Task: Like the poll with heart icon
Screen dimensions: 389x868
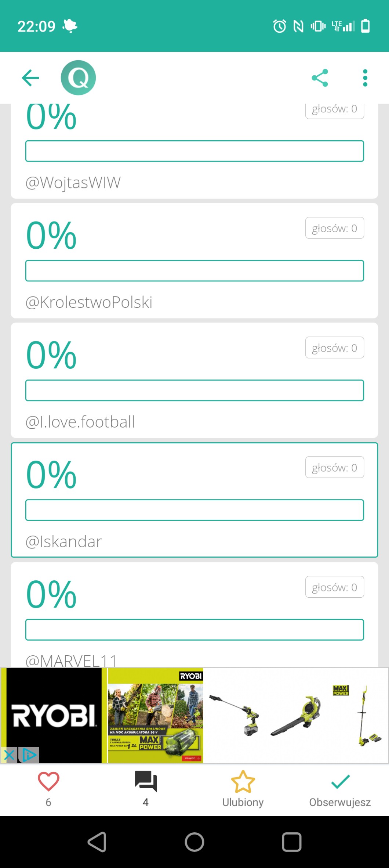Action: [48, 782]
